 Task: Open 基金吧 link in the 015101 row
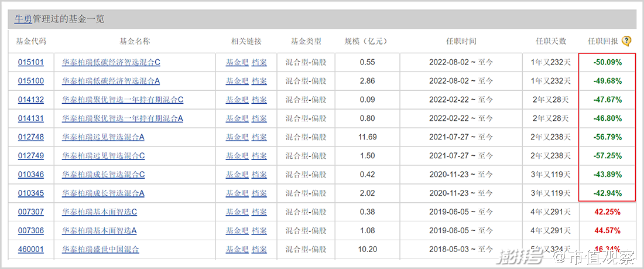click(237, 63)
